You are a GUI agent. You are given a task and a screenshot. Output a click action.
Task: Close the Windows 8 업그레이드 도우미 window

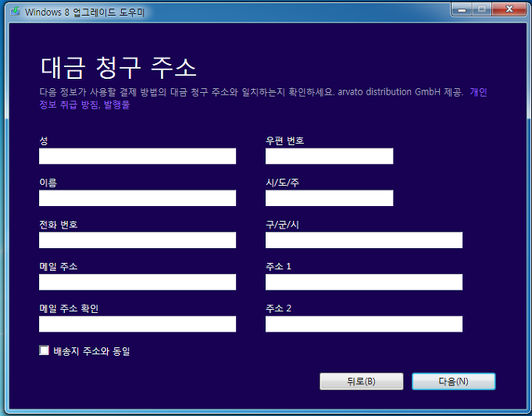tap(509, 9)
